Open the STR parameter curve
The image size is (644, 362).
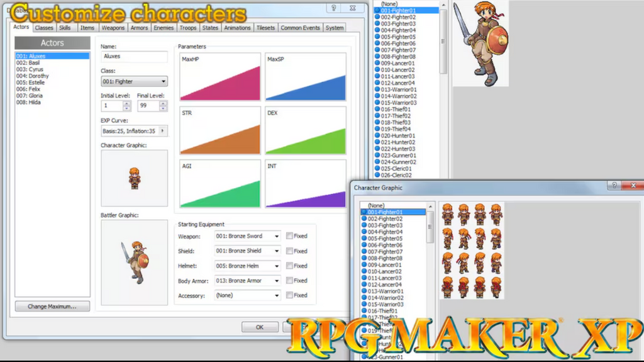click(x=220, y=130)
